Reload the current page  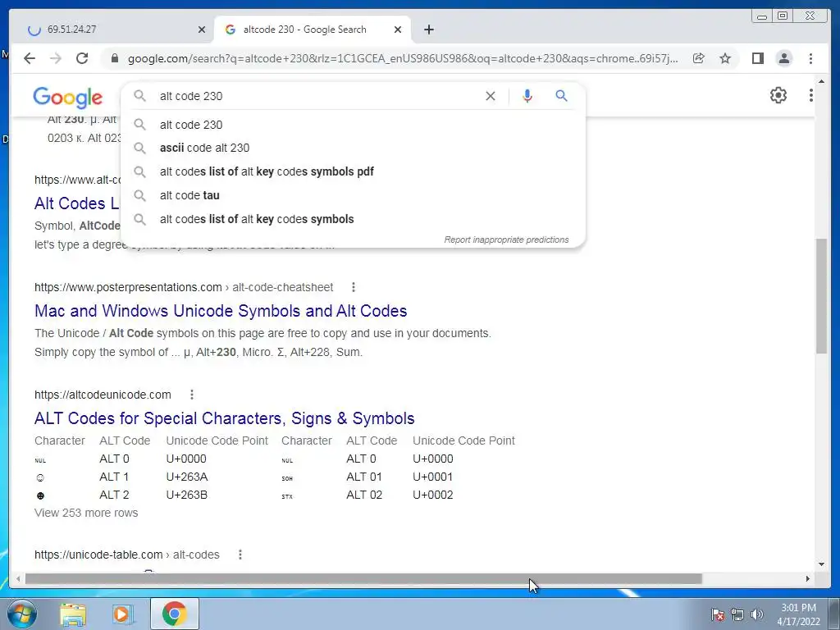click(82, 58)
